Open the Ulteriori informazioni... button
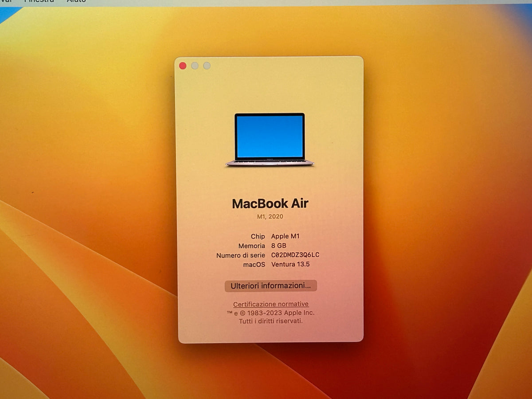This screenshot has height=399, width=532. click(270, 286)
